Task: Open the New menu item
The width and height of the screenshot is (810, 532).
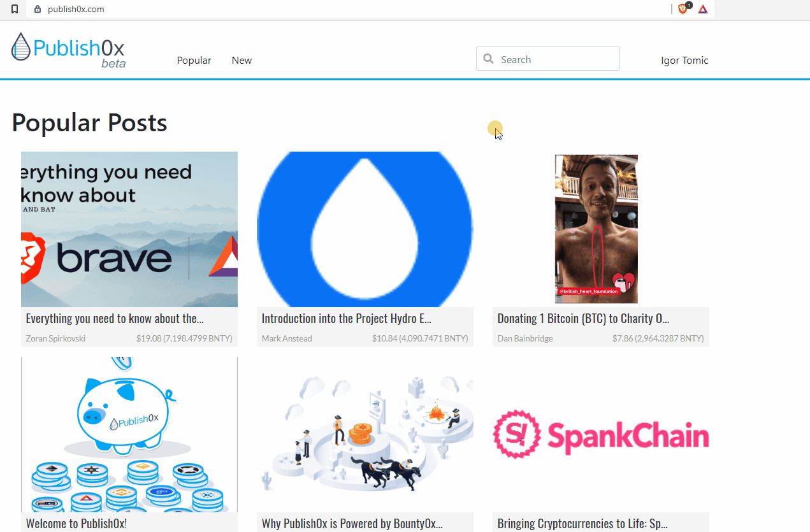Action: (242, 61)
